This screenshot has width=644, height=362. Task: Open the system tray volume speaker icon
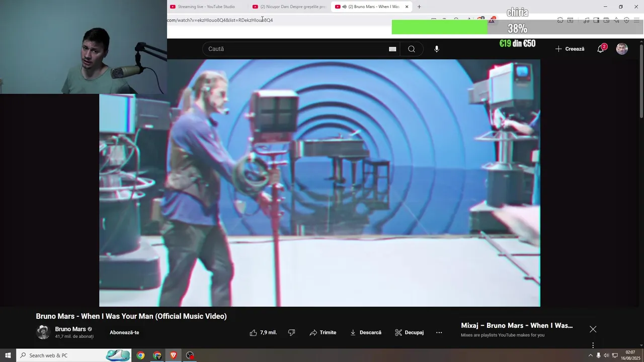click(x=606, y=355)
